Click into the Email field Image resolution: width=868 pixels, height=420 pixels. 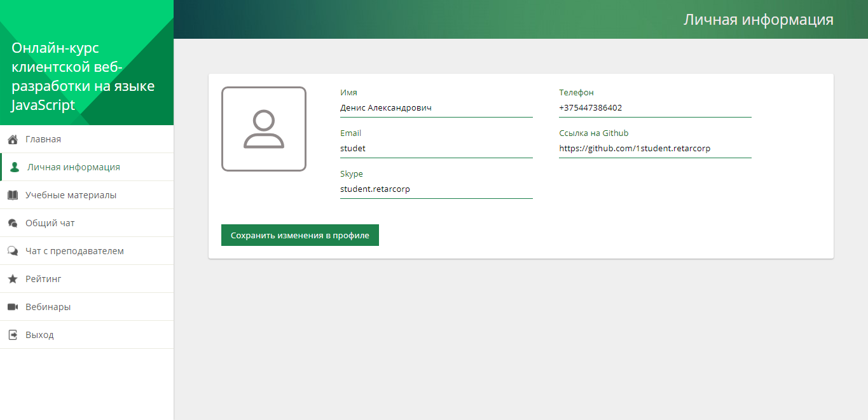pos(436,149)
